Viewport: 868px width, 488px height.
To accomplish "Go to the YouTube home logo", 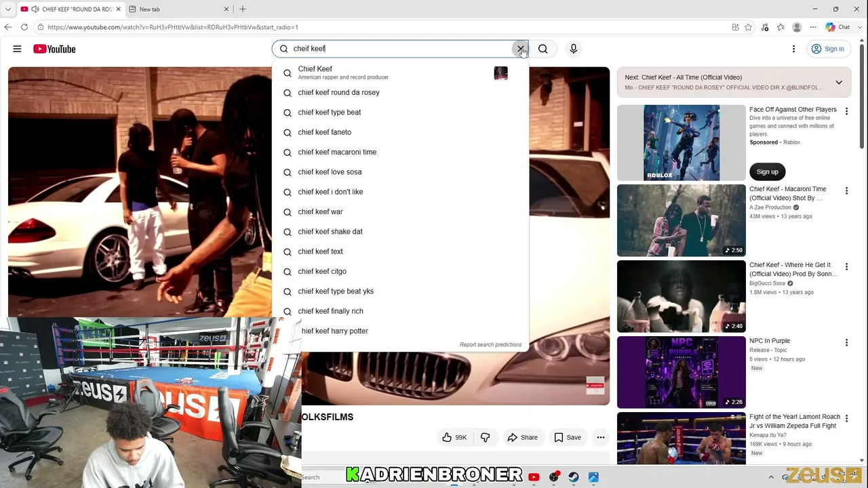I will (x=54, y=49).
